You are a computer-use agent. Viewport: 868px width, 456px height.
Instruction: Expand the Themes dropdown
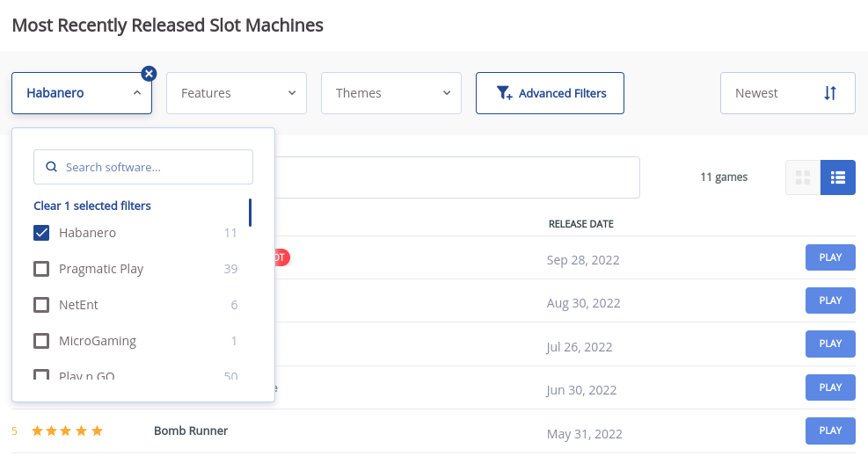point(391,93)
